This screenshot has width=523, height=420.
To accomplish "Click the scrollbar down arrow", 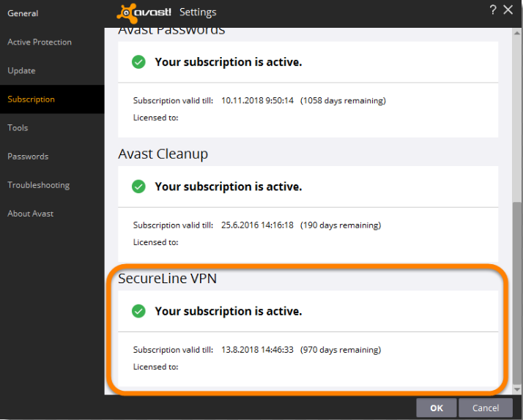I will point(516,389).
